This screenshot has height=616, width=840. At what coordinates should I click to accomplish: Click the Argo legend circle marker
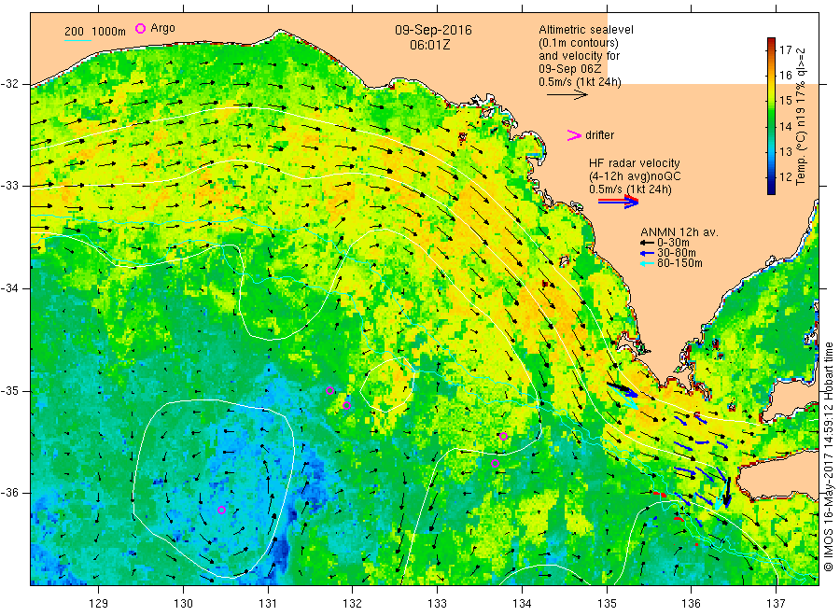pyautogui.click(x=140, y=28)
